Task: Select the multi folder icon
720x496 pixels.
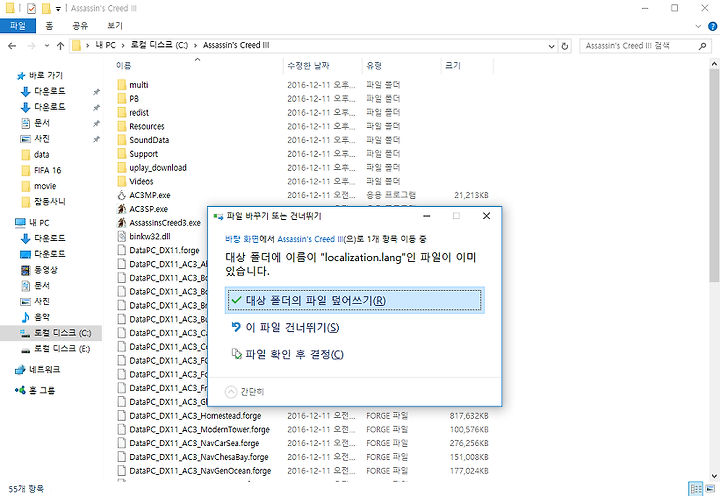Action: pyautogui.click(x=122, y=85)
